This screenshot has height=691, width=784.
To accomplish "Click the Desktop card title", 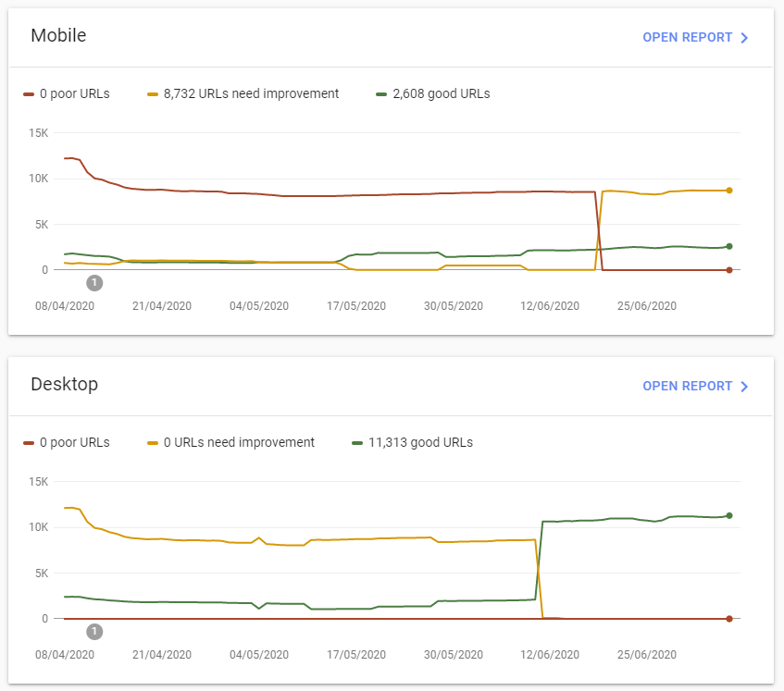I will (64, 384).
